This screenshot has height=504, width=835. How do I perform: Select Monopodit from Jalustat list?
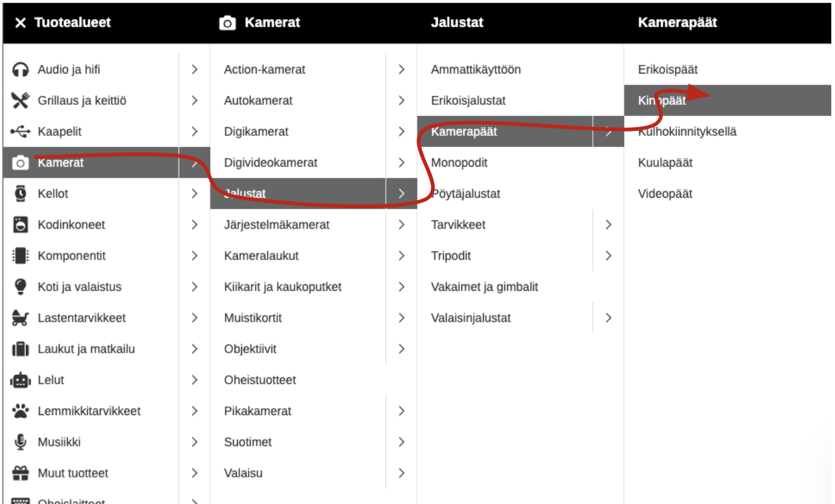pyautogui.click(x=459, y=163)
